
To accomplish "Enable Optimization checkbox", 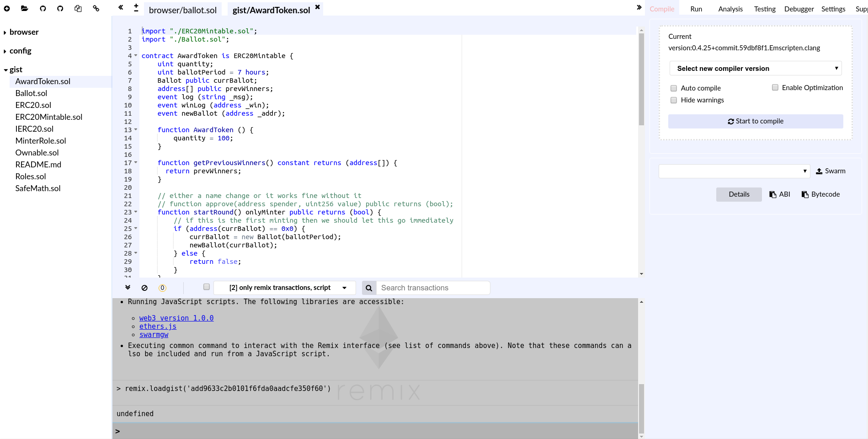I will [775, 87].
